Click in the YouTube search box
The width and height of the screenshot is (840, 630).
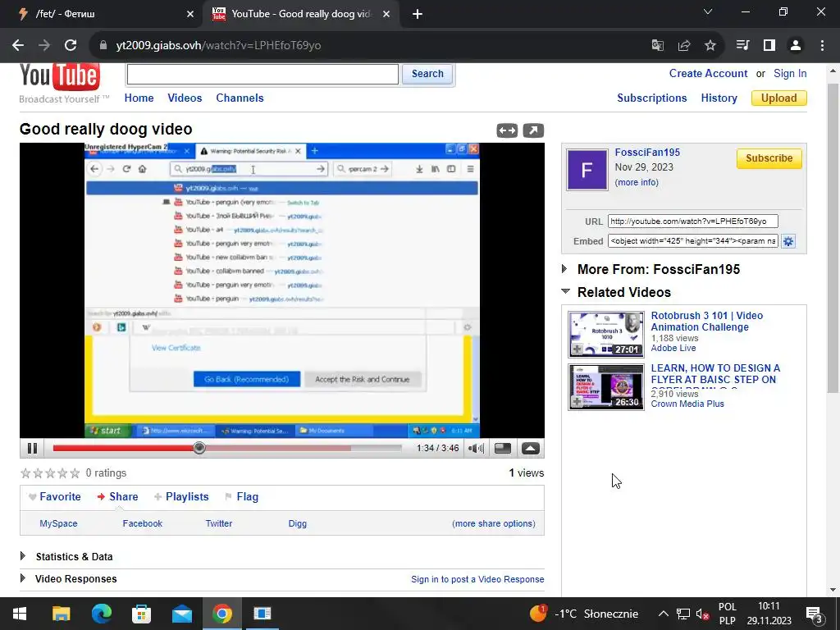point(262,74)
